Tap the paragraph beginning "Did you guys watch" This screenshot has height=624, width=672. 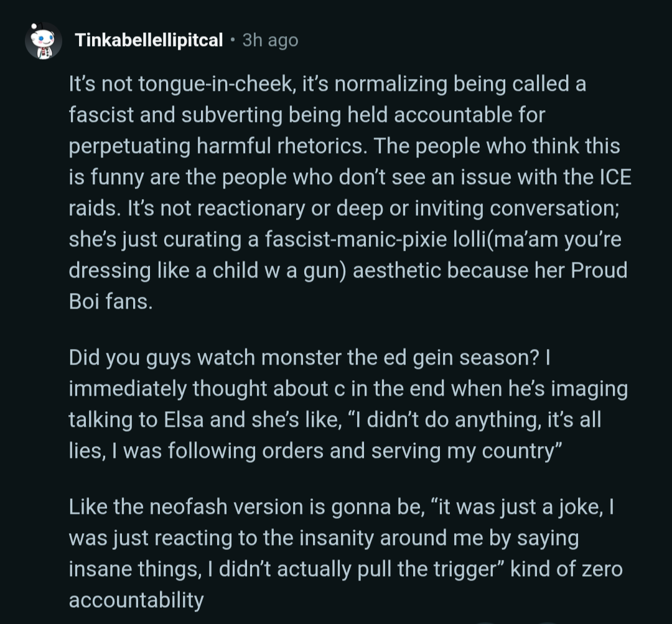click(x=348, y=404)
